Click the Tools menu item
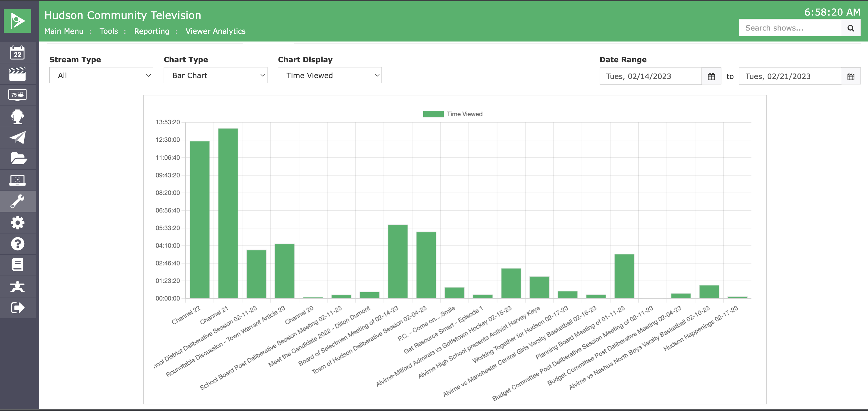The width and height of the screenshot is (868, 411). 108,31
